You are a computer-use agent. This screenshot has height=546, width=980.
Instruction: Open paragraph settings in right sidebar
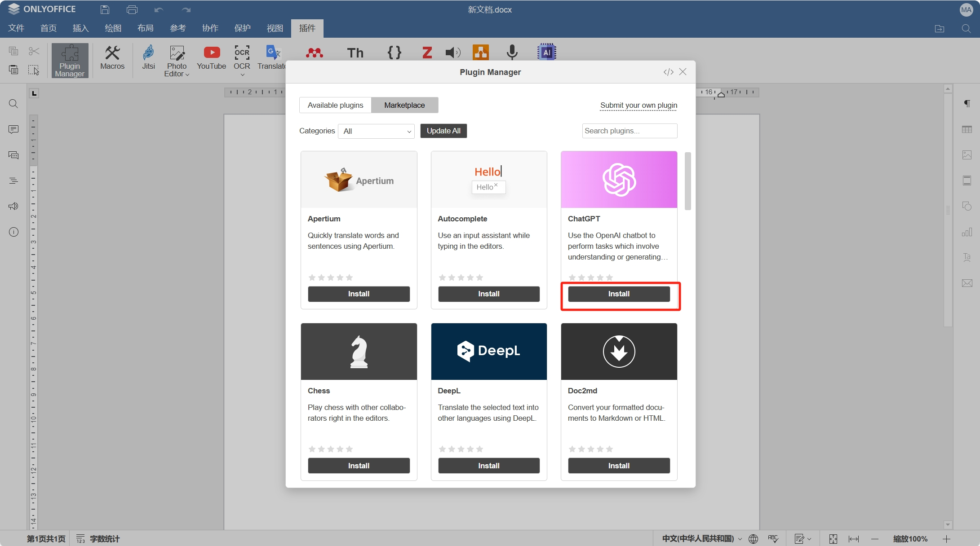coord(967,104)
